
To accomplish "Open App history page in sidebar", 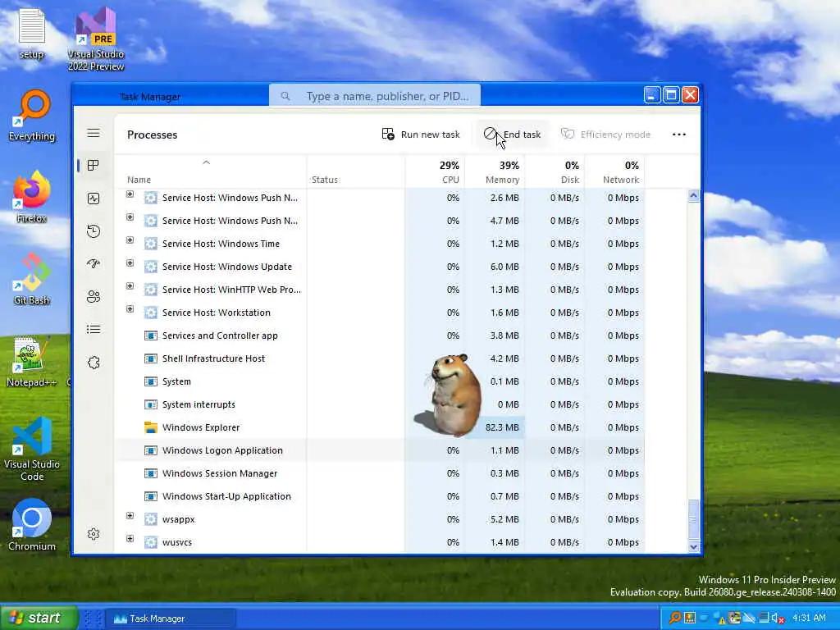I will tap(94, 231).
